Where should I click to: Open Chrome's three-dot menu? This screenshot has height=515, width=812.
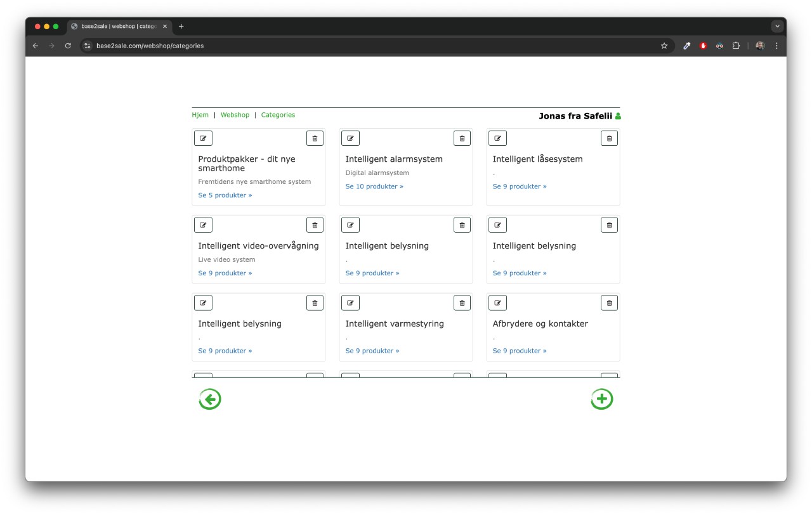776,46
